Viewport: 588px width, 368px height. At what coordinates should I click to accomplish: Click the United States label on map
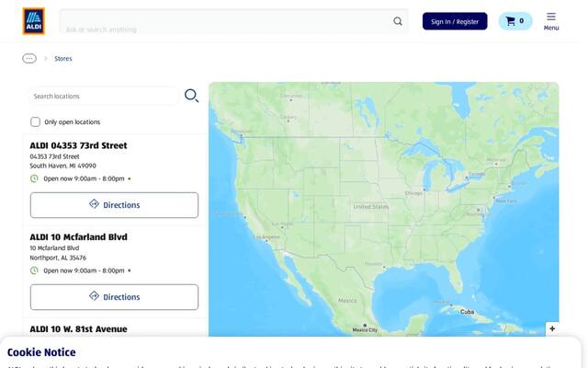371,206
